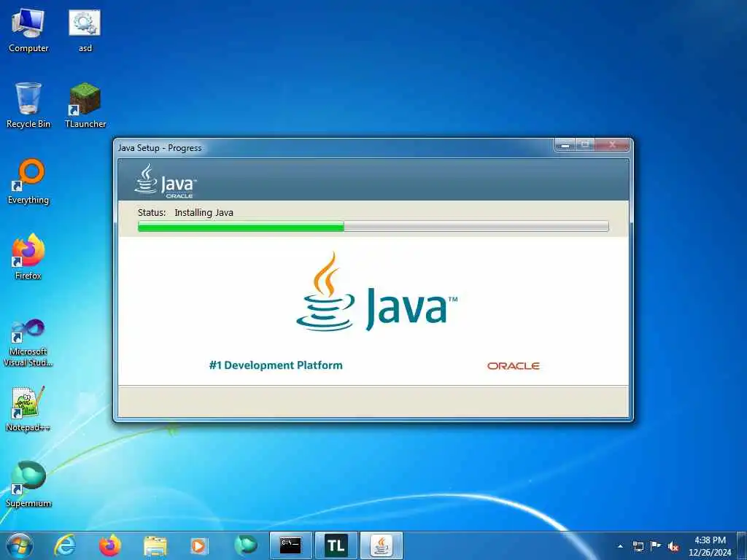Open Supermium from the taskbar

click(245, 545)
